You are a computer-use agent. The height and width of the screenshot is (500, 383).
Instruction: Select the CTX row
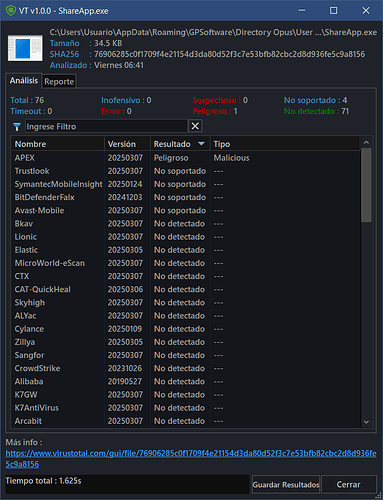[186, 276]
